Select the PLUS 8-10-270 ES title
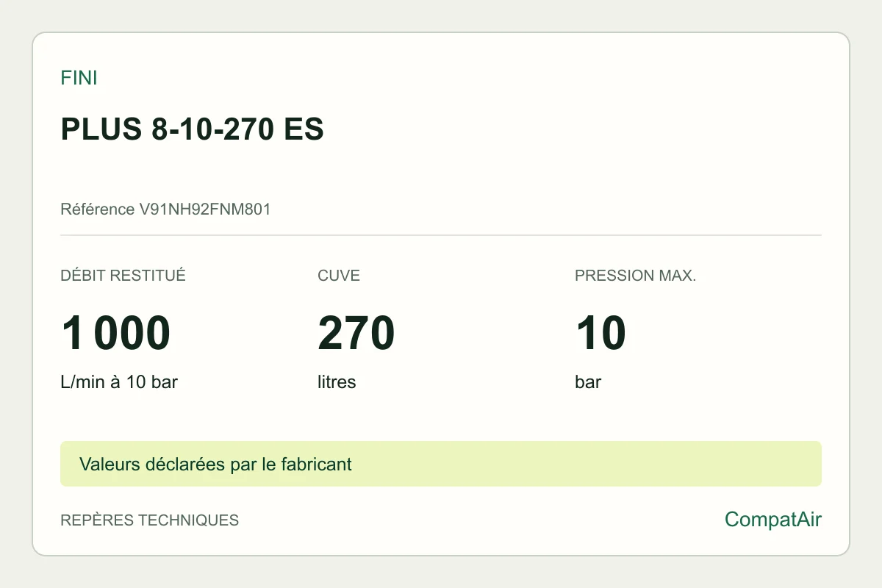Image resolution: width=882 pixels, height=588 pixels. (x=192, y=129)
